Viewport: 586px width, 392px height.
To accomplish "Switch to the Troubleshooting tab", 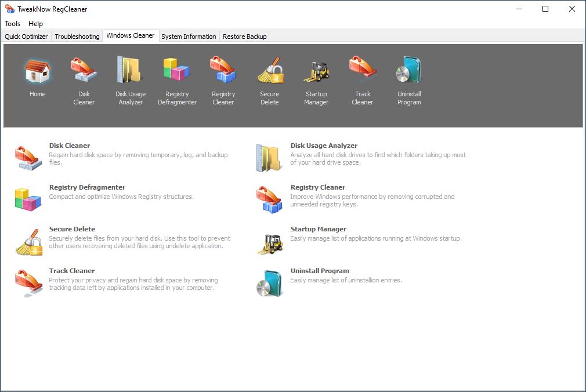I will 77,37.
